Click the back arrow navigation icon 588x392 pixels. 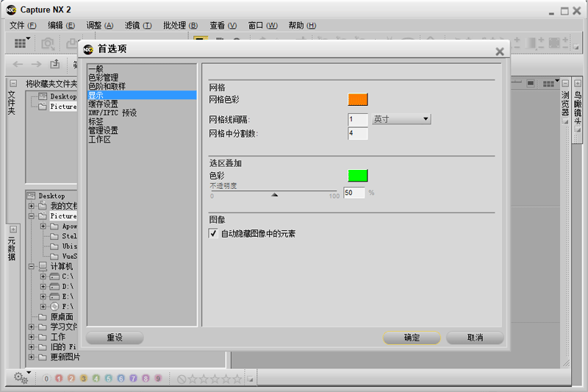click(18, 64)
